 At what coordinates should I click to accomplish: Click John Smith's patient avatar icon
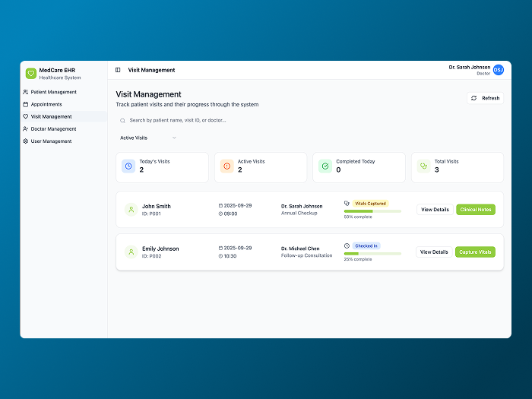131,210
